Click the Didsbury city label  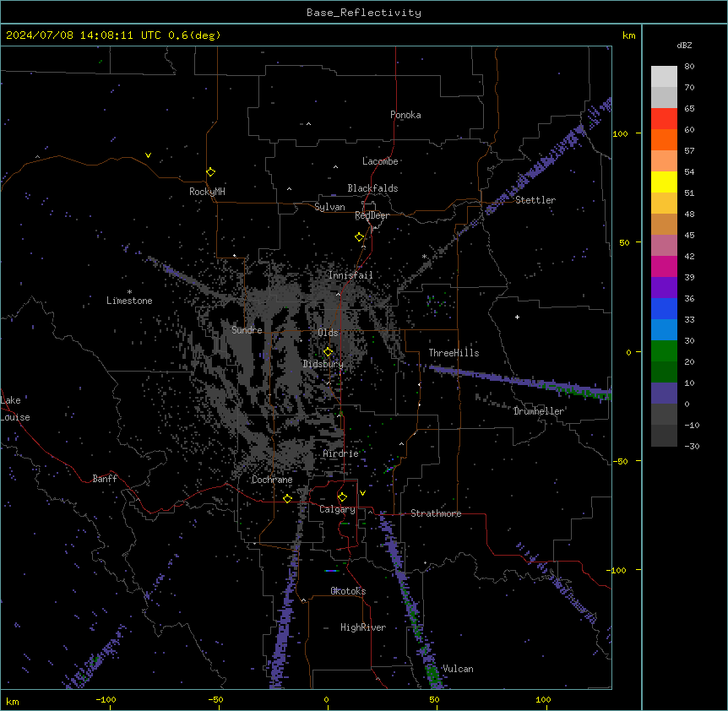pyautogui.click(x=323, y=364)
